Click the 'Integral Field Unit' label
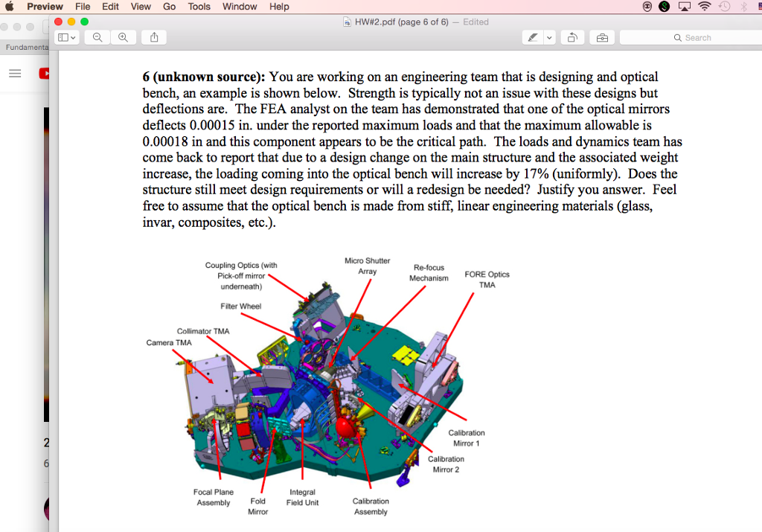Image resolution: width=762 pixels, height=532 pixels. pyautogui.click(x=302, y=497)
